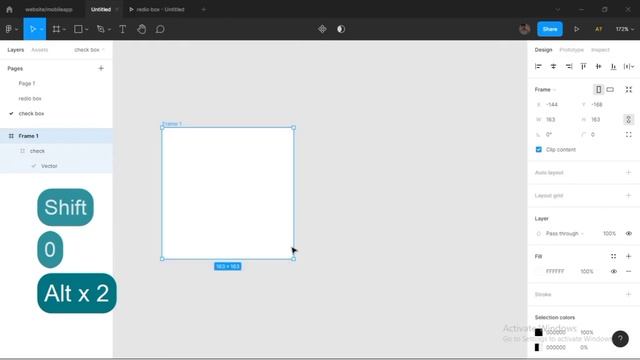Image resolution: width=640 pixels, height=360 pixels.
Task: Add a new fill with plus
Action: point(629,256)
